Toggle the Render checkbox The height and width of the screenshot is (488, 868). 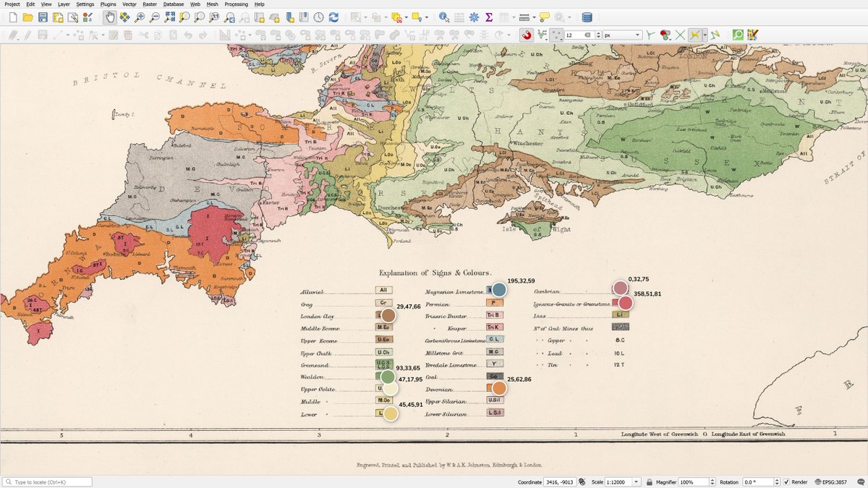(x=786, y=482)
